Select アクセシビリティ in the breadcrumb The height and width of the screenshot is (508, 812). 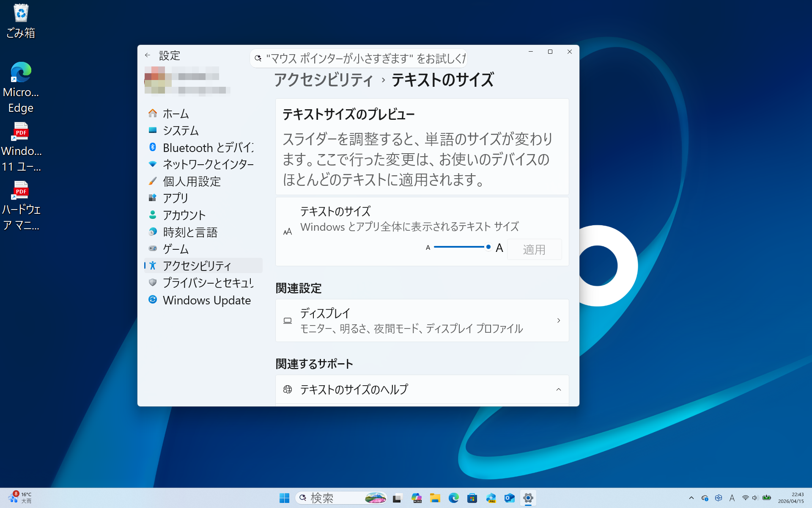pos(323,80)
